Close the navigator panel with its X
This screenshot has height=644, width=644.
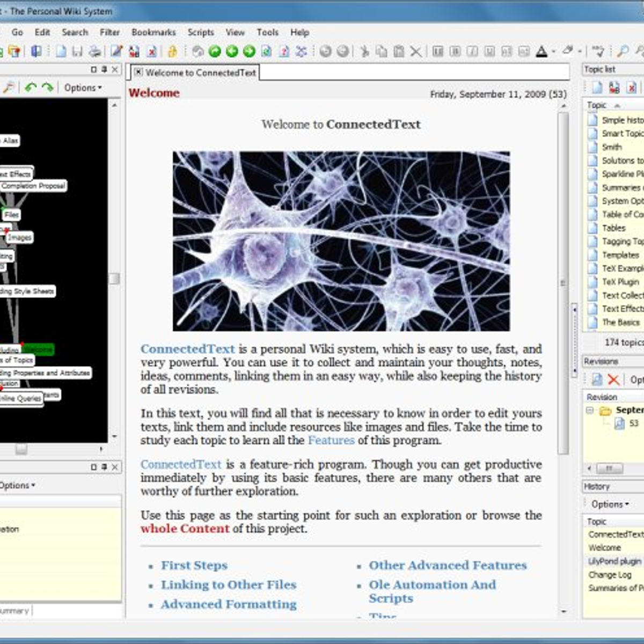pos(115,70)
